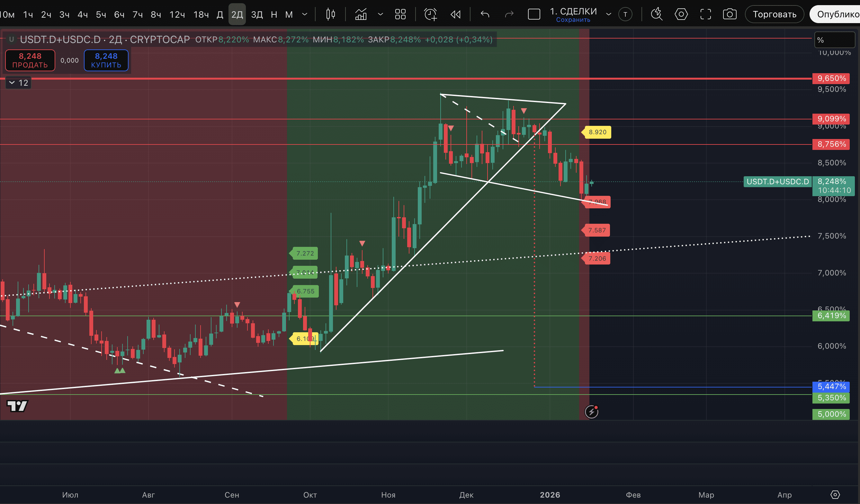The width and height of the screenshot is (860, 504).
Task: Open the СДЕЛКИ layout name dropdown
Action: (x=608, y=14)
